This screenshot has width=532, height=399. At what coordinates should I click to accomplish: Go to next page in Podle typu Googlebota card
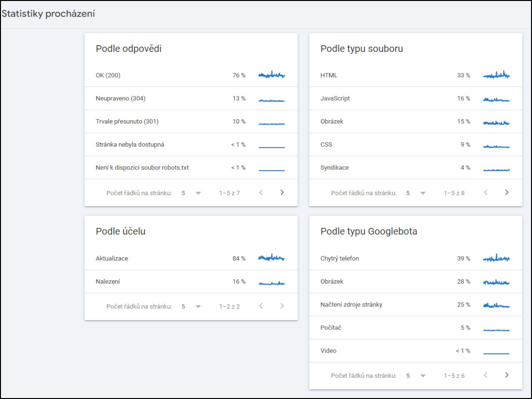click(x=506, y=375)
